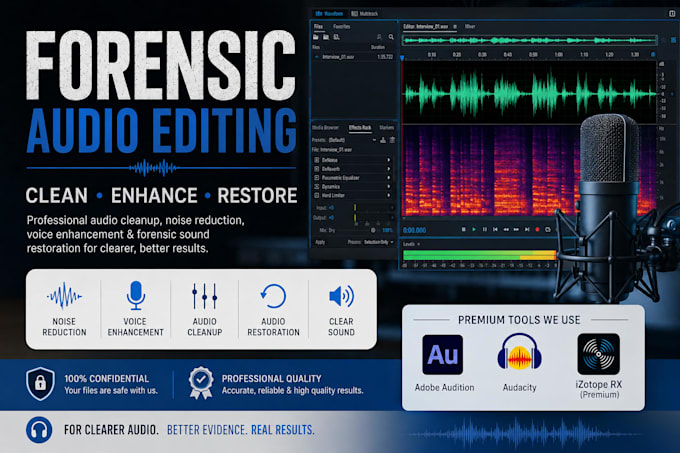The width and height of the screenshot is (680, 453).
Task: Delete the preset with trash icon
Action: pyautogui.click(x=392, y=140)
